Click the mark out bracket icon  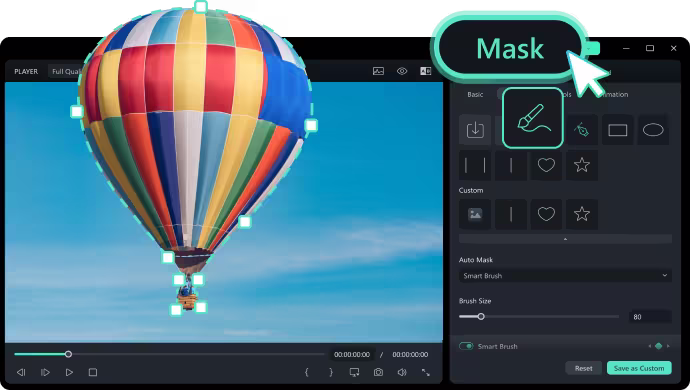[x=331, y=372]
